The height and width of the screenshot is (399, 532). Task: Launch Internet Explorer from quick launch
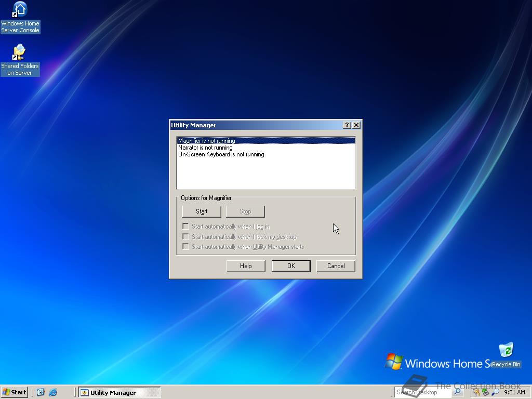[x=53, y=392]
